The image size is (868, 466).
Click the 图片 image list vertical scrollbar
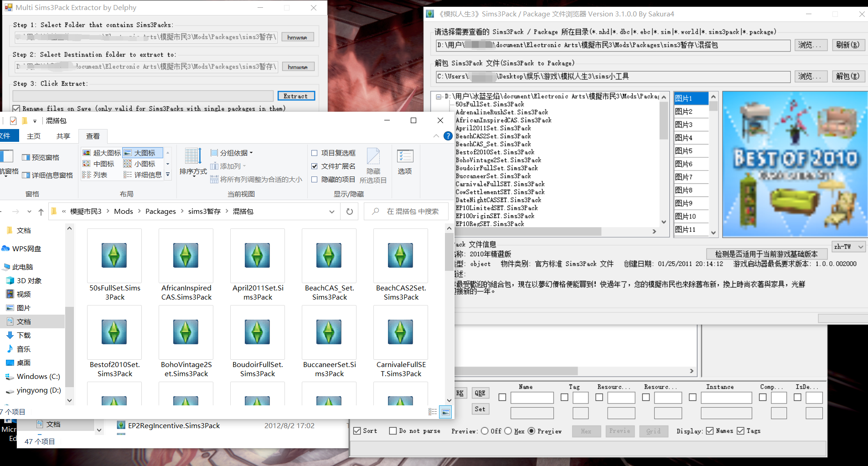713,164
